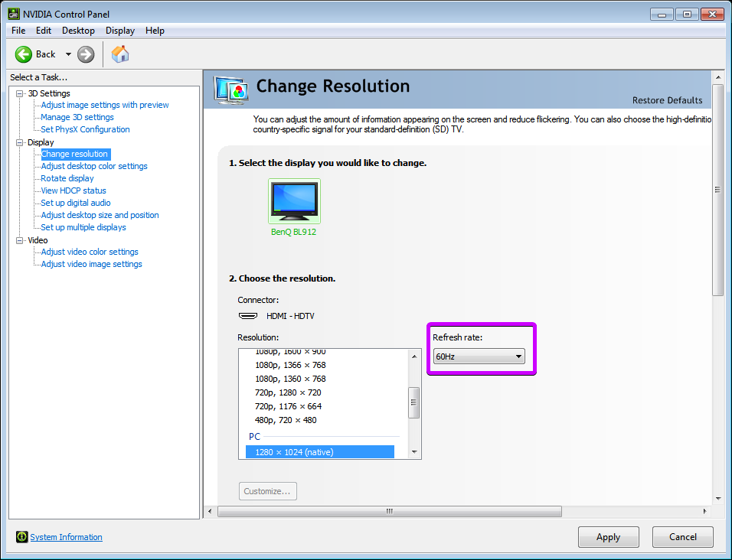The width and height of the screenshot is (732, 560).
Task: Click resolution list scroll down arrow
Action: pyautogui.click(x=414, y=452)
